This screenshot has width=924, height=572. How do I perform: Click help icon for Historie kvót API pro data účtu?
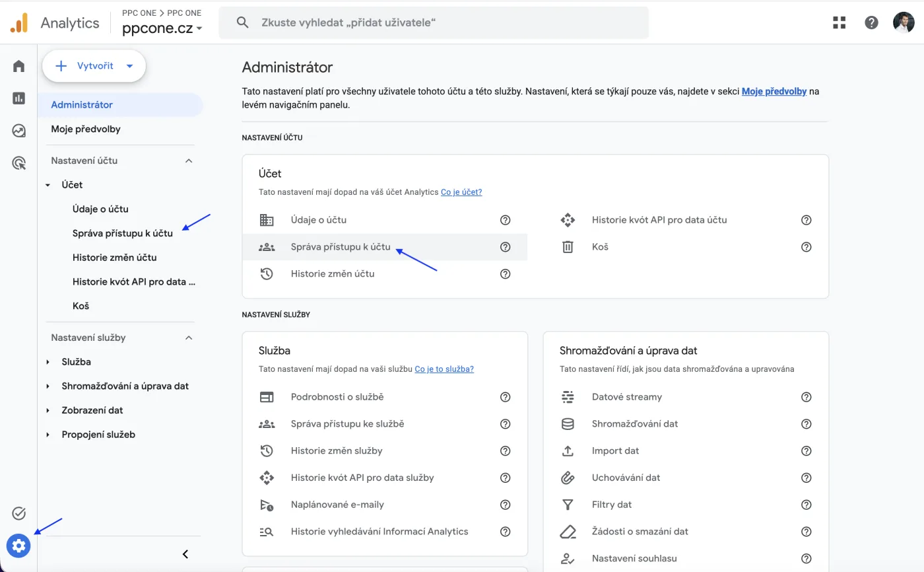806,220
